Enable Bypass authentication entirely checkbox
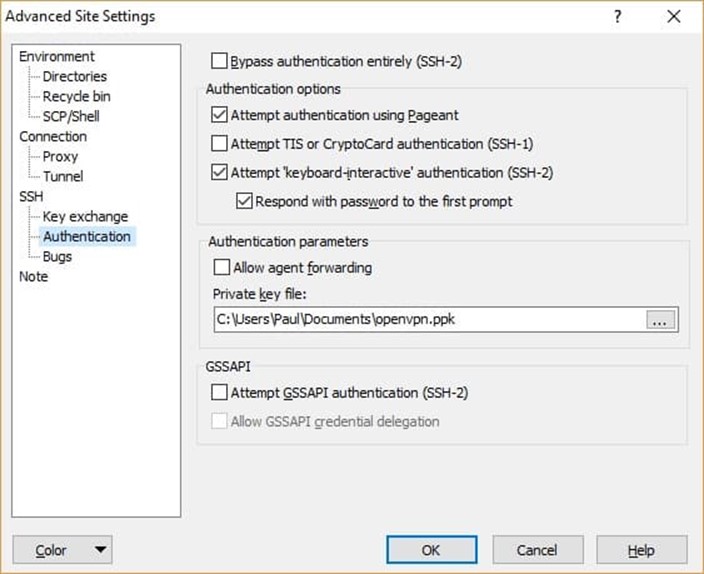 tap(220, 62)
